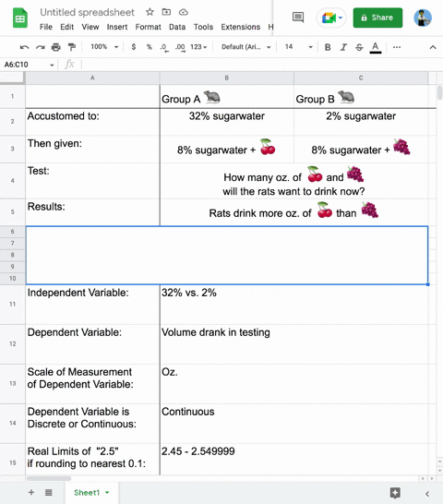Open comment history icon
Screen dimensions: 443x504
298,18
